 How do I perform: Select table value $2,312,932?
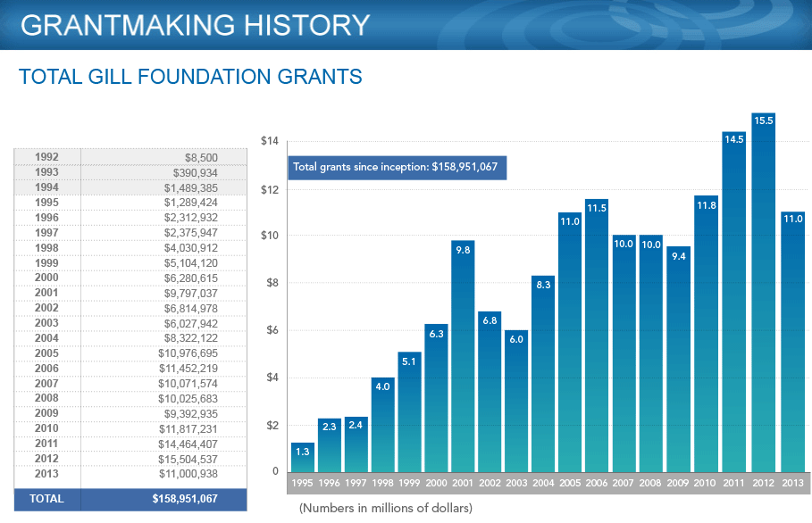coord(190,217)
